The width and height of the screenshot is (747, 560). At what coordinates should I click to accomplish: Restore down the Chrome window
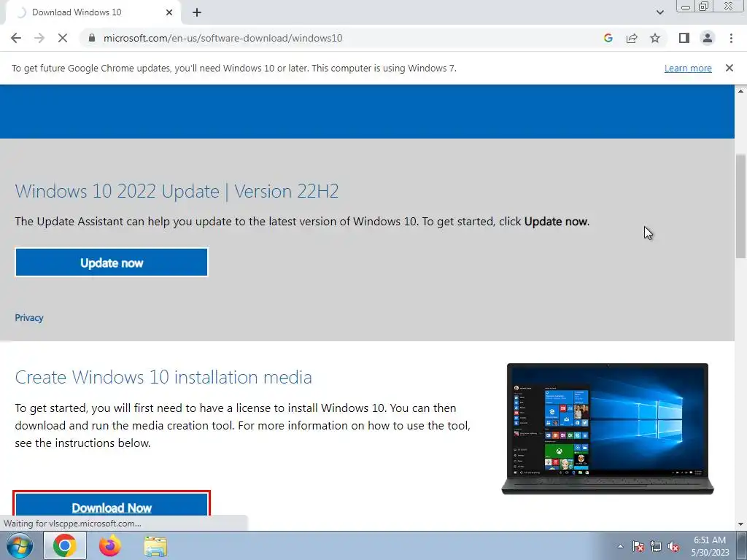(703, 7)
